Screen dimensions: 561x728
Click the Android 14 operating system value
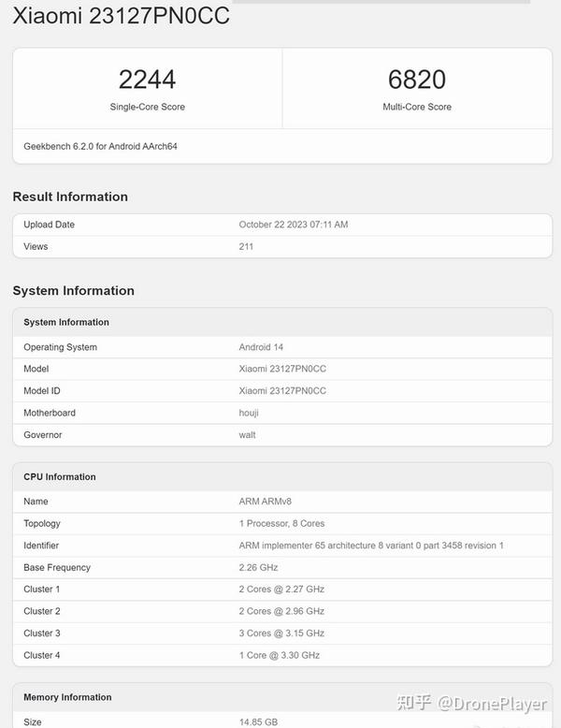click(x=261, y=347)
